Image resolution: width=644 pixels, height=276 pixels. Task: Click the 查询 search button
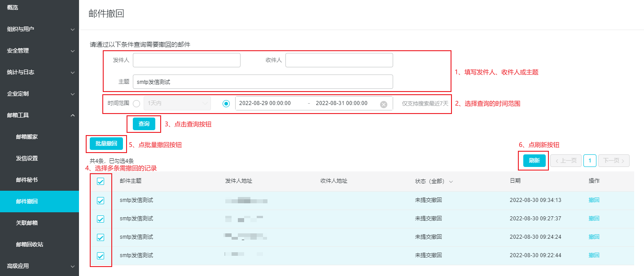[144, 124]
